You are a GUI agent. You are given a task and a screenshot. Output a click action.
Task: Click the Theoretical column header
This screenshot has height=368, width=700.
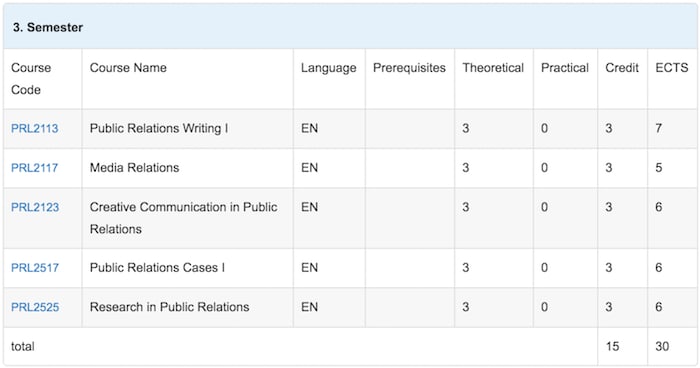[493, 68]
